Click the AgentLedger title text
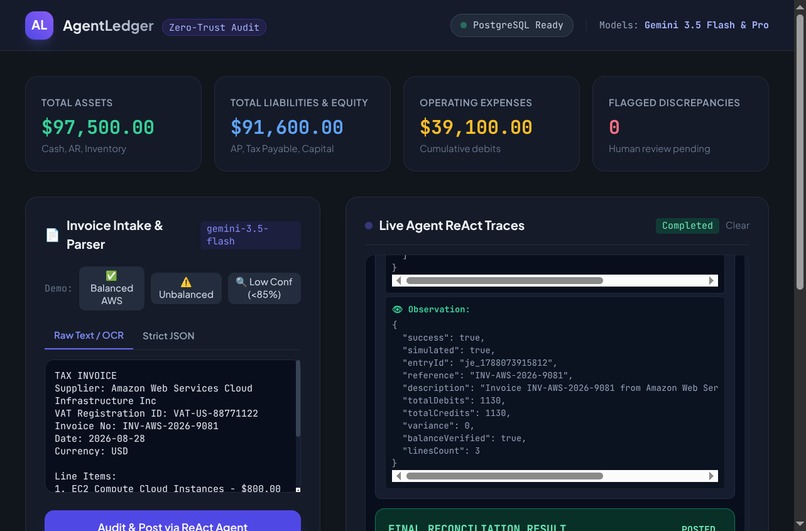 [108, 26]
